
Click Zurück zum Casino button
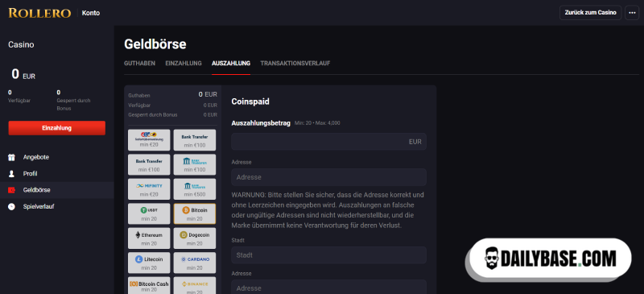pos(590,13)
